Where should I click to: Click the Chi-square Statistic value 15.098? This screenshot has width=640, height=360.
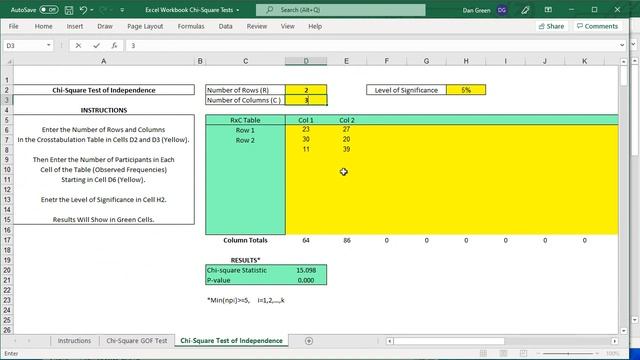click(x=306, y=270)
